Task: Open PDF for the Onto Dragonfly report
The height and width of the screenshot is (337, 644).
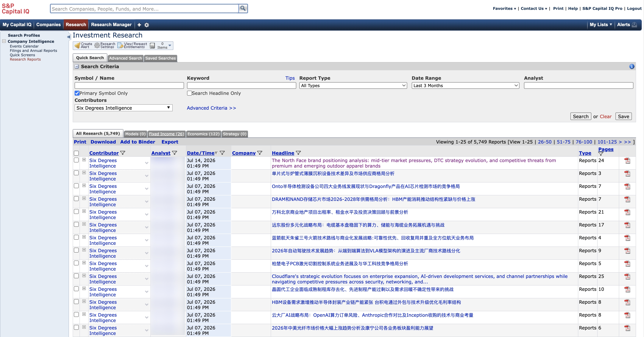Action: click(627, 186)
